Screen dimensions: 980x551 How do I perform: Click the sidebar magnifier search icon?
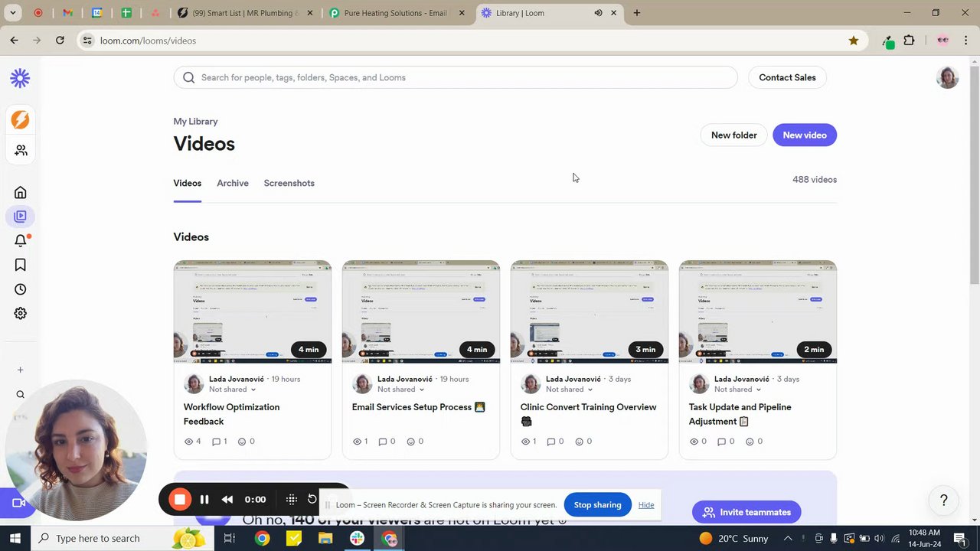click(21, 395)
